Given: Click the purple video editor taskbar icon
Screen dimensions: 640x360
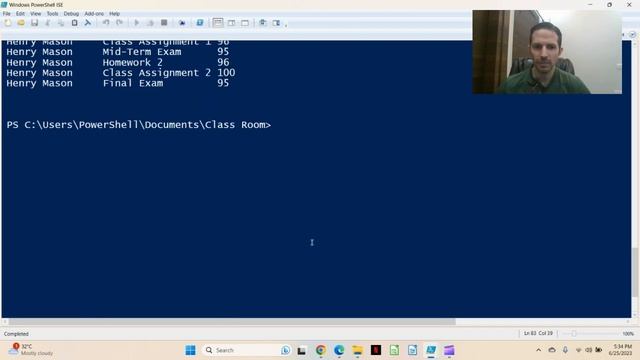Looking at the screenshot, I should point(449,350).
